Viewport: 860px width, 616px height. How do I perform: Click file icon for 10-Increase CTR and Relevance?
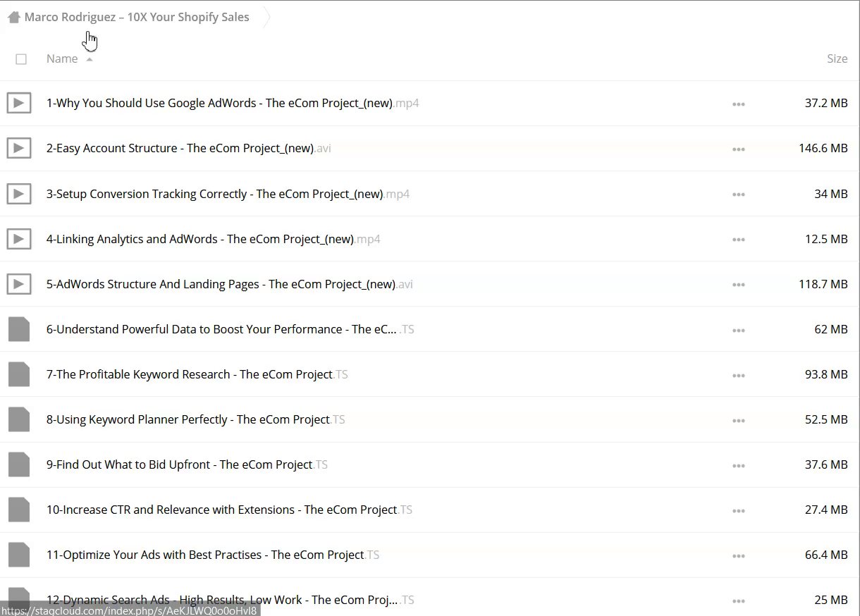coord(19,510)
